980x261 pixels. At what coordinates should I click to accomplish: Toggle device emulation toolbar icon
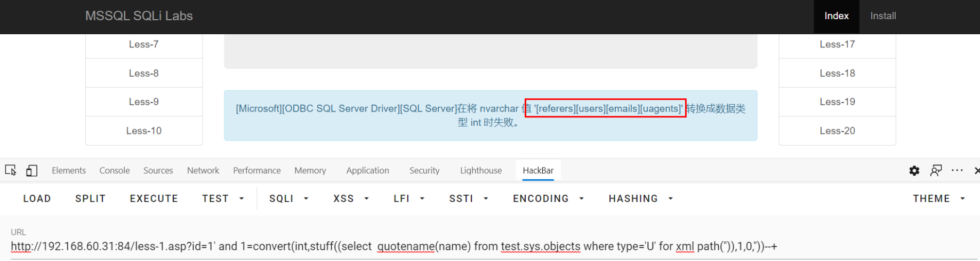[x=31, y=170]
